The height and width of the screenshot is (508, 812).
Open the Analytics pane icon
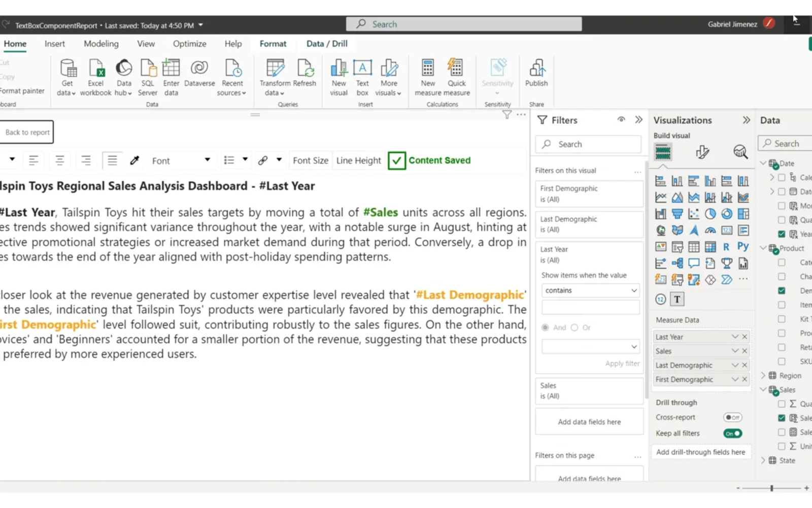(x=740, y=152)
